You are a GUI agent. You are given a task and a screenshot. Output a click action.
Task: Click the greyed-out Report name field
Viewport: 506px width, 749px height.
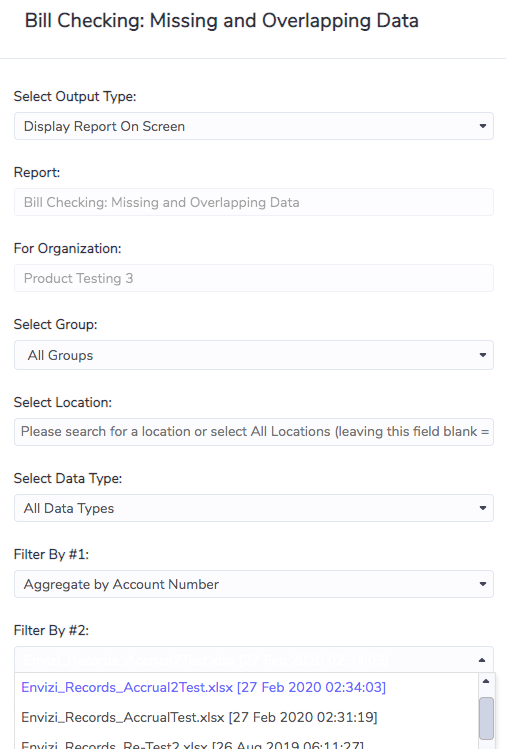click(x=254, y=202)
